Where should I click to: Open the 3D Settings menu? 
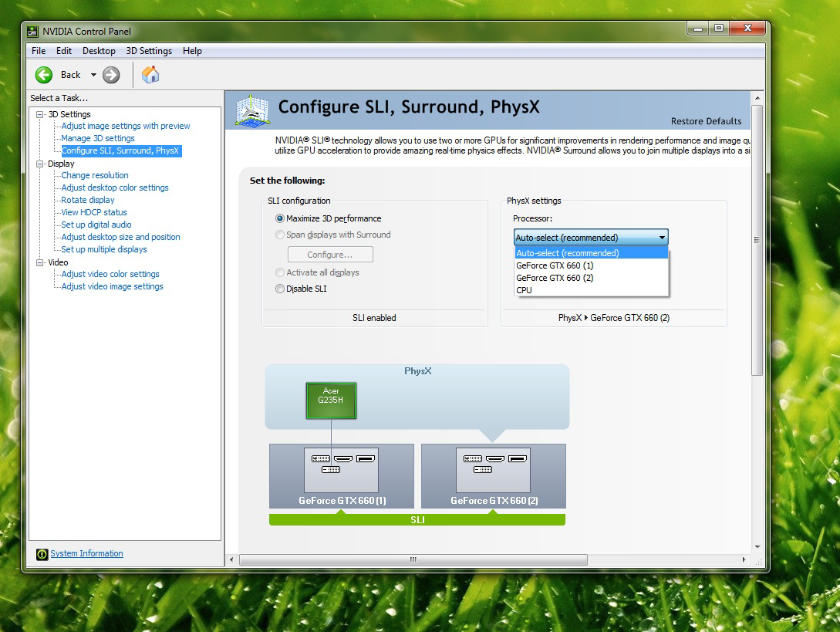coord(149,51)
